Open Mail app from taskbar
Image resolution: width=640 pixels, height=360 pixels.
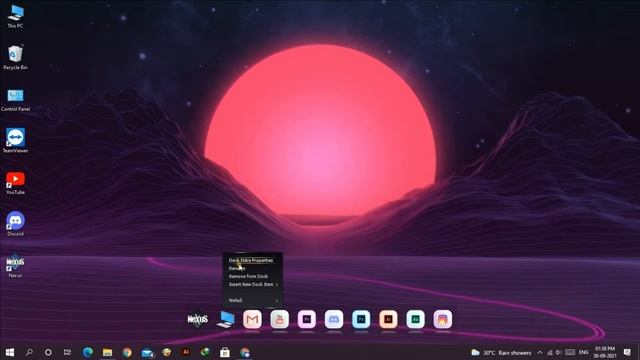coord(147,352)
